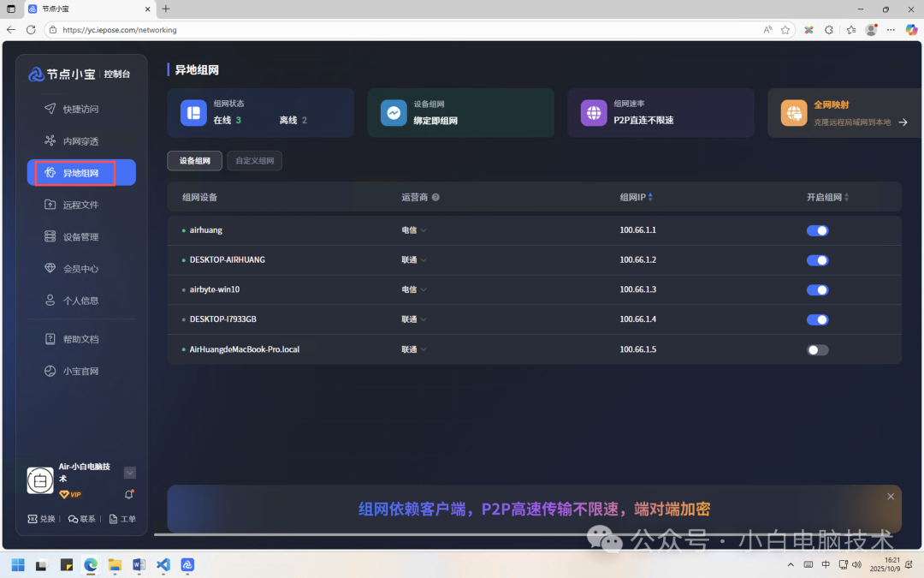The height and width of the screenshot is (578, 924).
Task: Click IP address 100.66.1.5
Action: [x=637, y=349]
